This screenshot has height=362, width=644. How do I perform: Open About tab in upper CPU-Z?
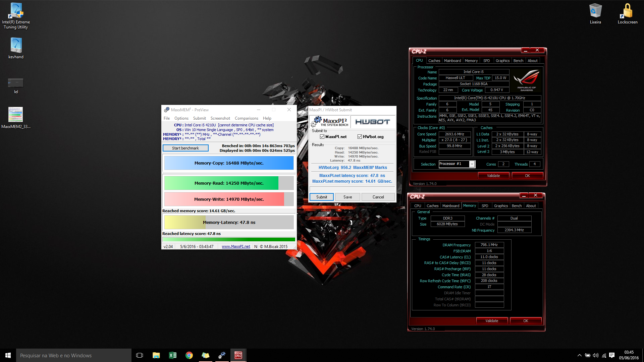tap(533, 61)
